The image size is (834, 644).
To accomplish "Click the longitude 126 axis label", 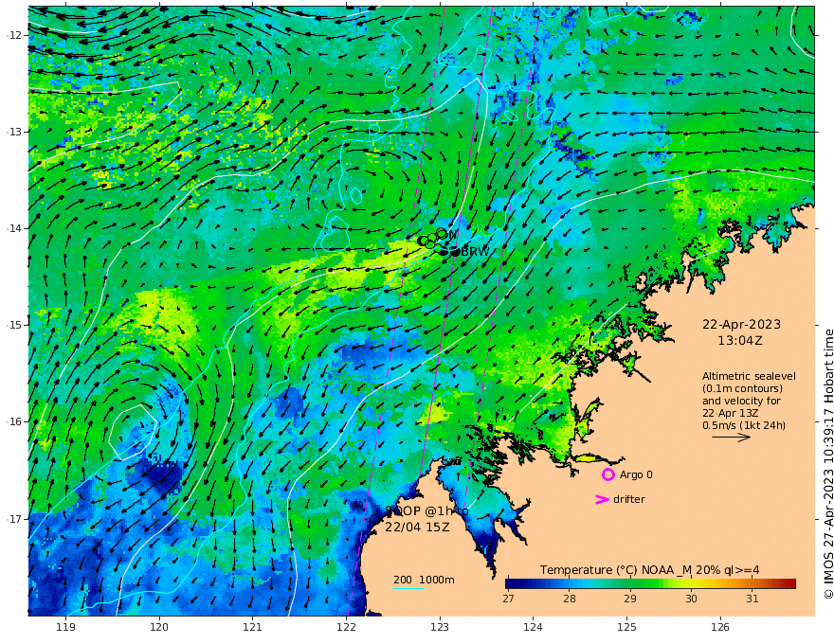I will (x=720, y=627).
